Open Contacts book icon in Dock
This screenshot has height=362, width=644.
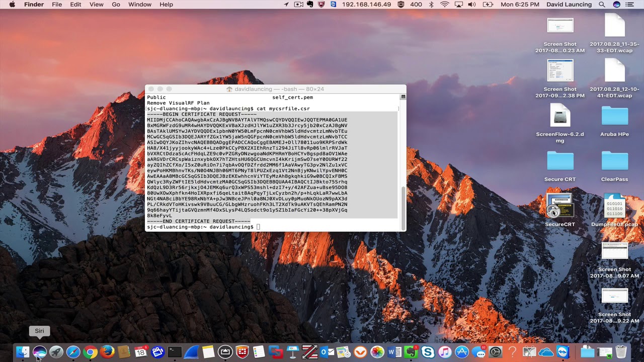point(124,352)
